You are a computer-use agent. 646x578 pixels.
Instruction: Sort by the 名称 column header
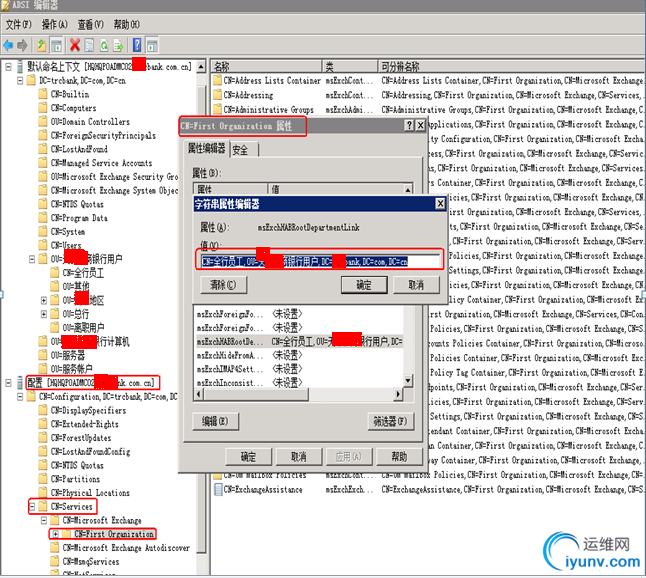tap(267, 66)
